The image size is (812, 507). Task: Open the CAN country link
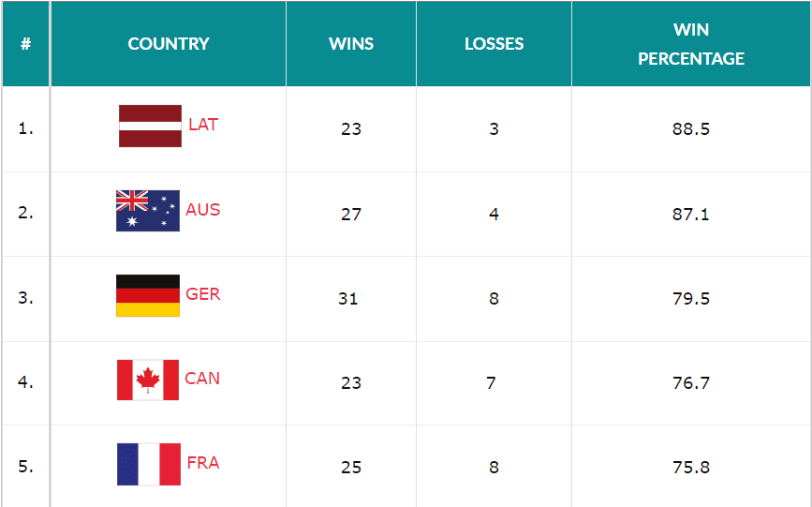click(202, 379)
